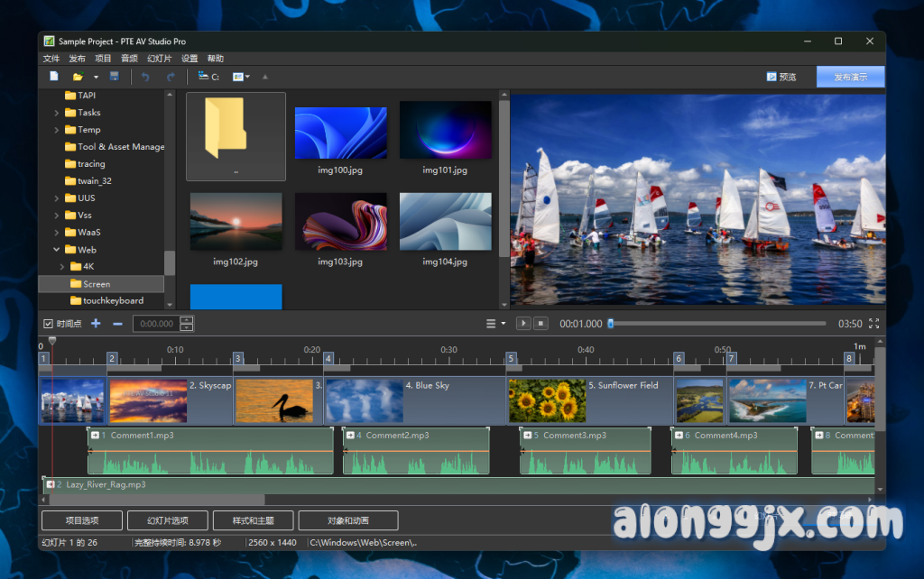Open the 幻灯片 menu
The height and width of the screenshot is (579, 924).
(x=159, y=59)
